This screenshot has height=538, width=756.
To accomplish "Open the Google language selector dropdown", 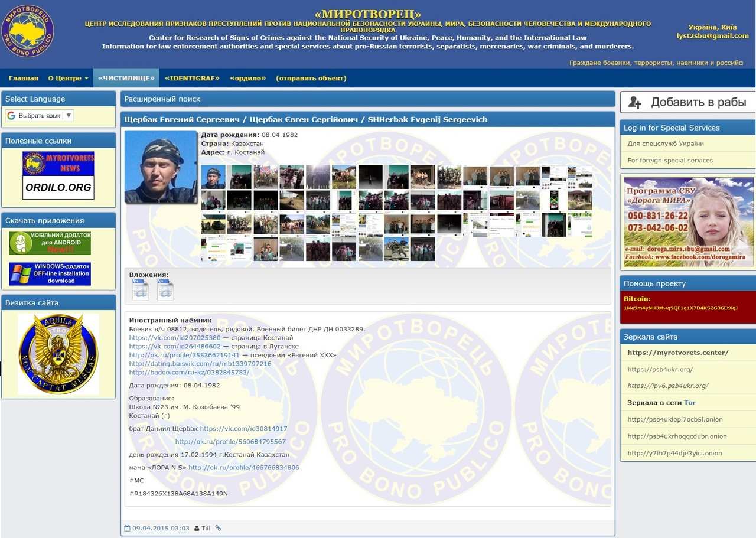I will (40, 116).
